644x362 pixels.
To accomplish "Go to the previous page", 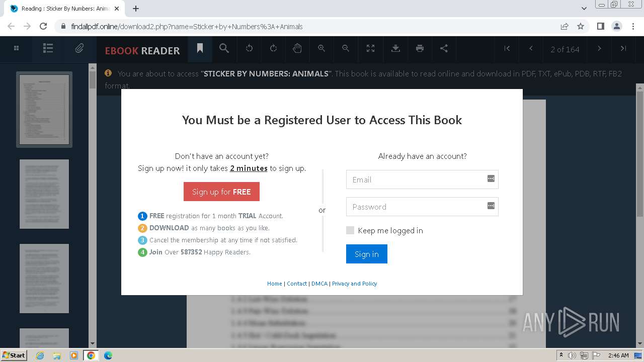I will 531,48.
